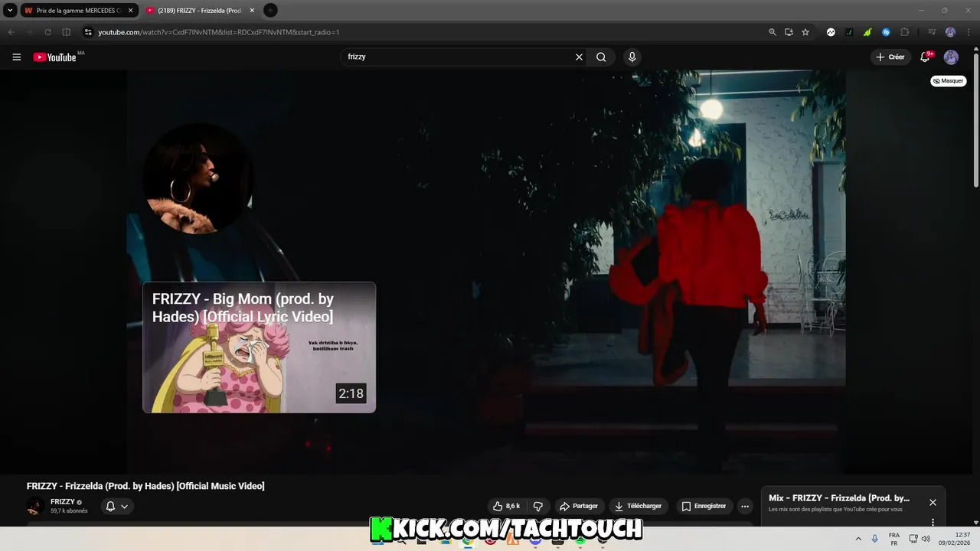This screenshot has height=551, width=980.
Task: Select the FRIZZY - Frizzelda browser tab
Action: pos(199,11)
